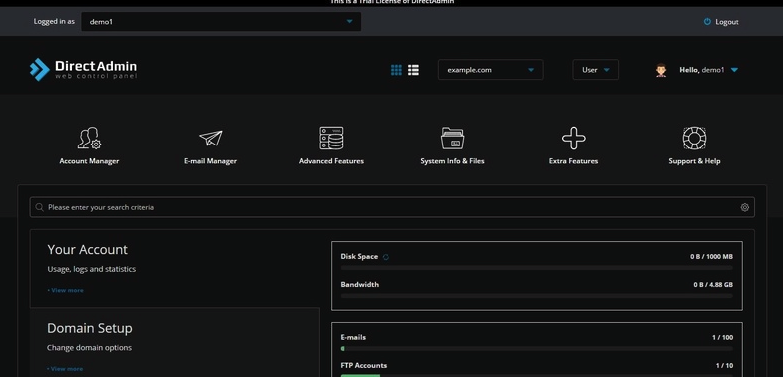
Task: Click the System Info & Files label
Action: [x=452, y=161]
